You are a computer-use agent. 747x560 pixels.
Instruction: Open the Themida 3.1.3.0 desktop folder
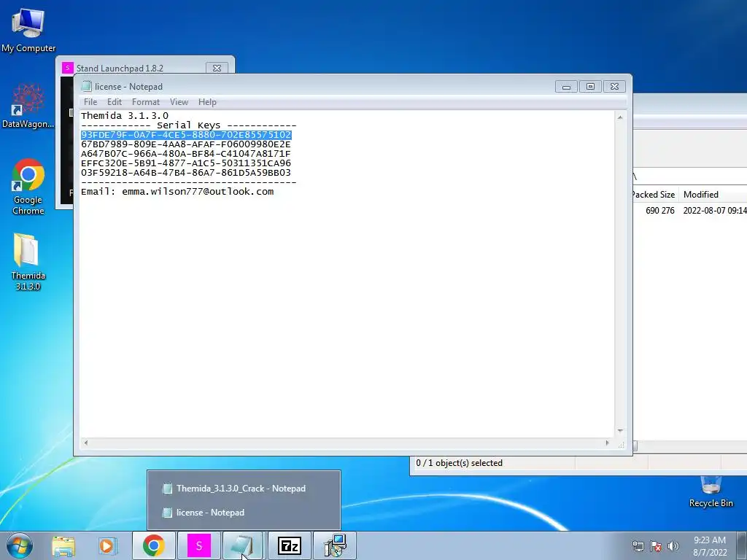(28, 262)
